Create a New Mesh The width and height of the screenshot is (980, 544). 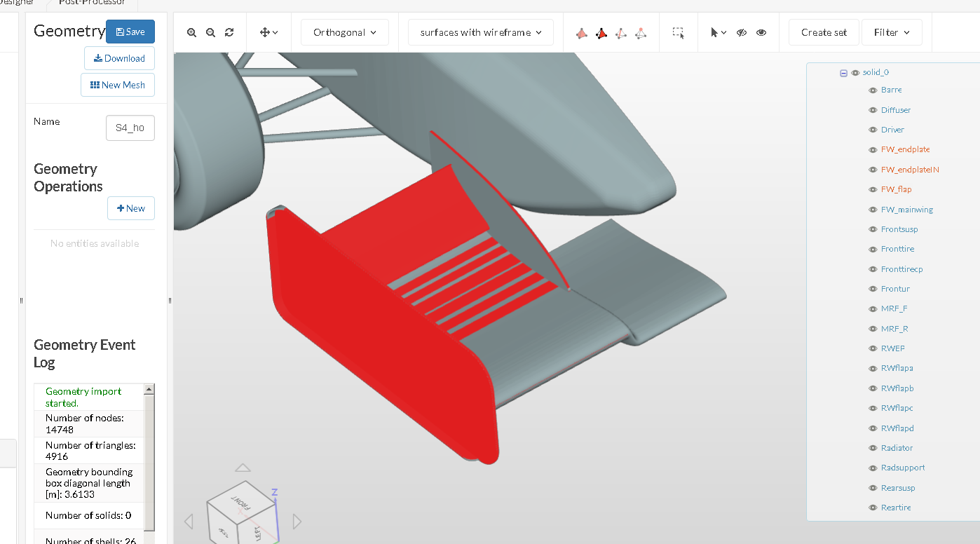point(118,85)
